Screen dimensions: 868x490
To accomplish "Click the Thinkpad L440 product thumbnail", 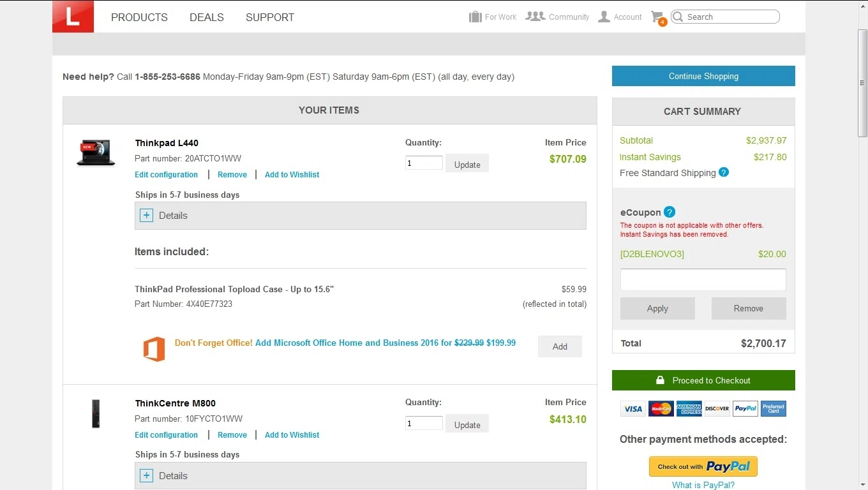I will tap(96, 153).
